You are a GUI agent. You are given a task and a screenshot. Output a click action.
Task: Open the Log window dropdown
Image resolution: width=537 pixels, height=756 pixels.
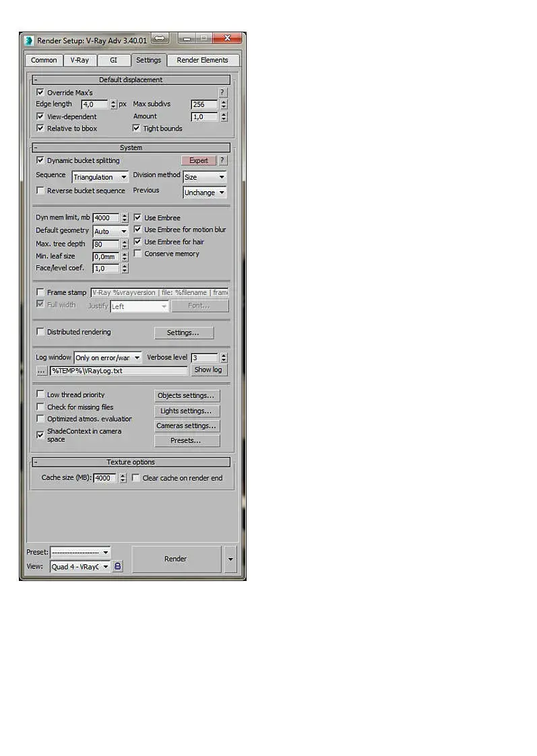click(108, 357)
